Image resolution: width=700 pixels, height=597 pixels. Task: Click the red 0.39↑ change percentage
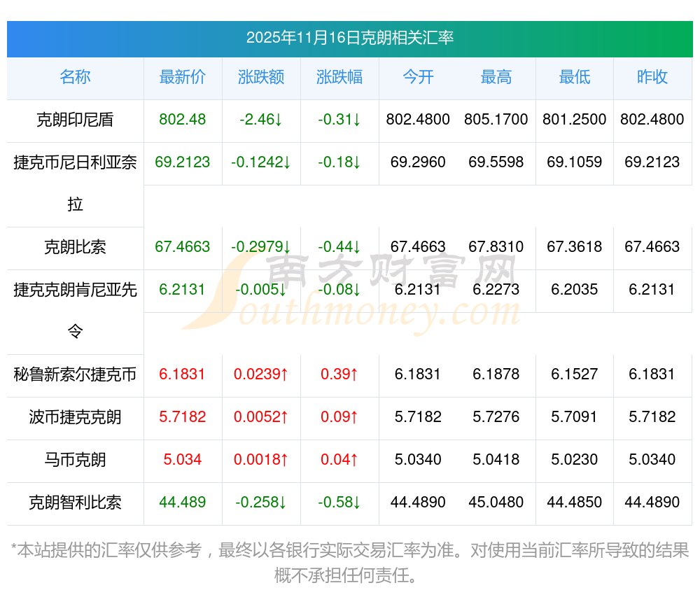click(x=339, y=374)
